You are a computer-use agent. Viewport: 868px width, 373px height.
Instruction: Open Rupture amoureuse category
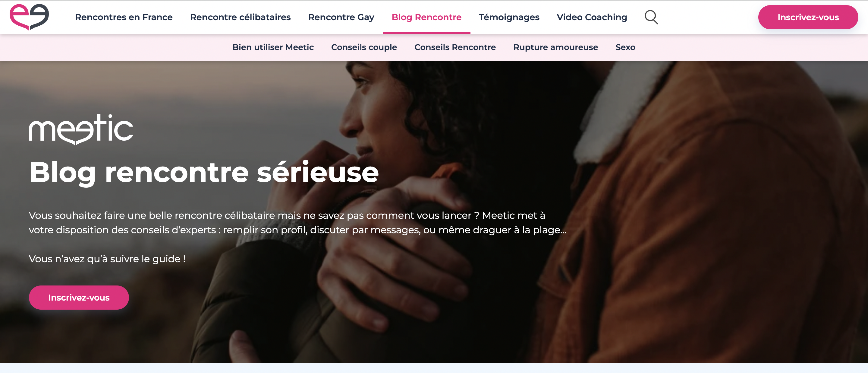pos(555,47)
